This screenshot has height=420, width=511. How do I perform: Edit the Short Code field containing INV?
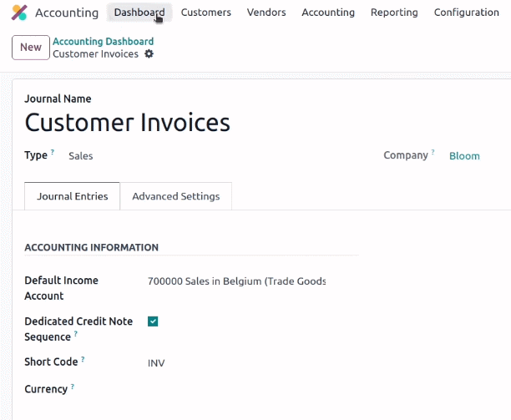[236, 363]
